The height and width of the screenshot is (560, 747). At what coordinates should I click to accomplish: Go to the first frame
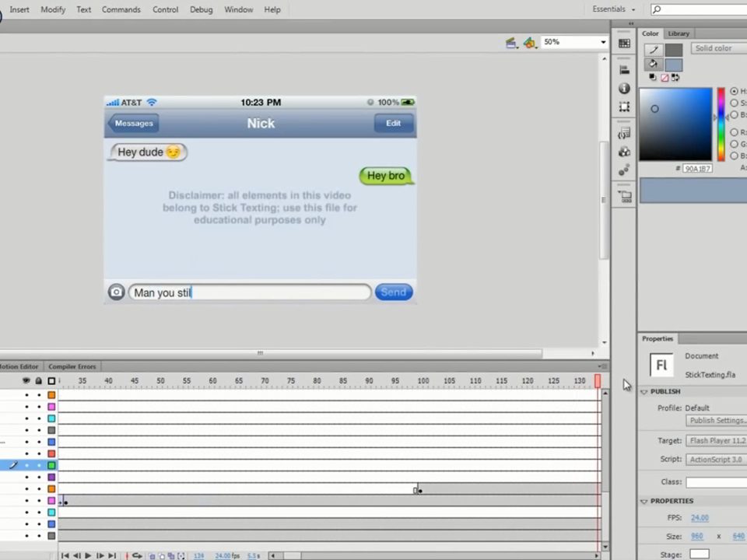point(65,555)
